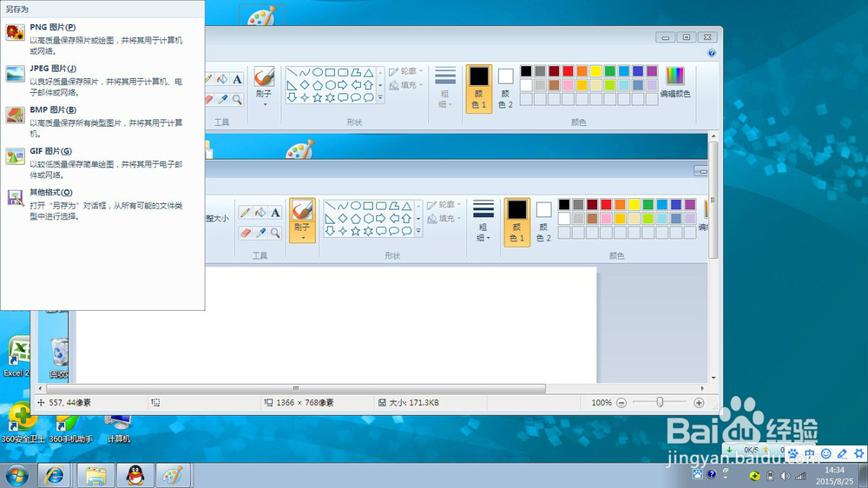Click the vertical scrollbar down arrow

point(713,378)
